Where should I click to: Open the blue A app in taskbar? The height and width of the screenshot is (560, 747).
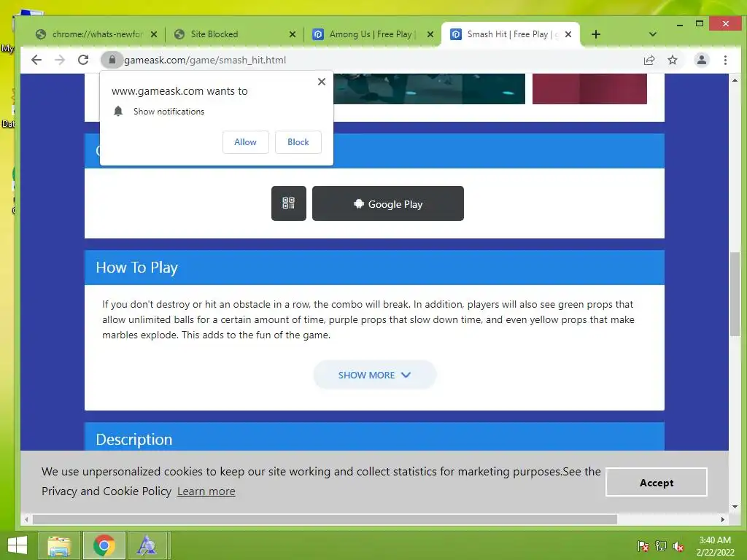[x=147, y=545]
